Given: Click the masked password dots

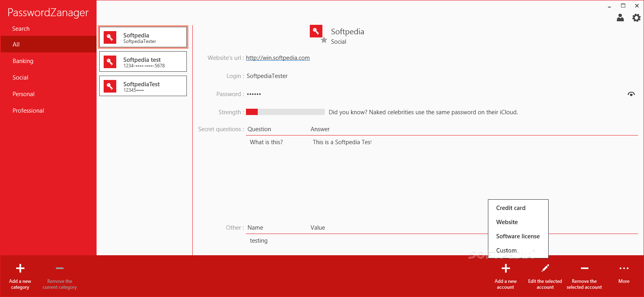Looking at the screenshot, I should tap(254, 94).
